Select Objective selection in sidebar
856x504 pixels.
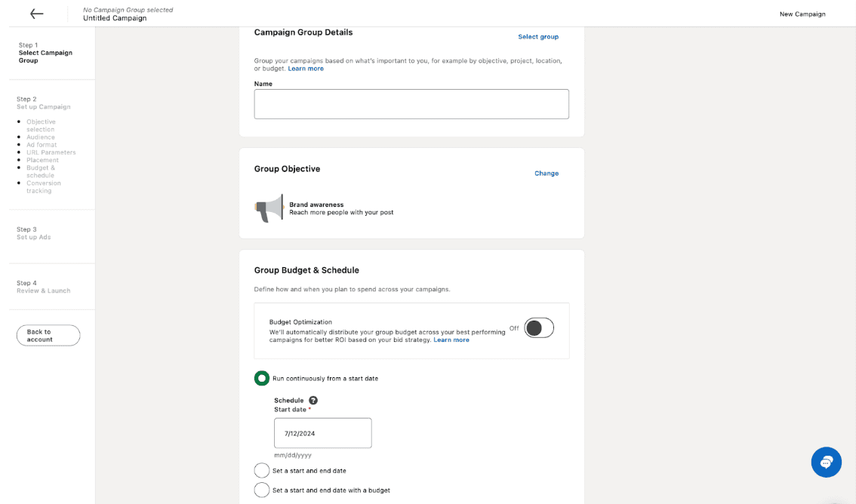tap(41, 125)
